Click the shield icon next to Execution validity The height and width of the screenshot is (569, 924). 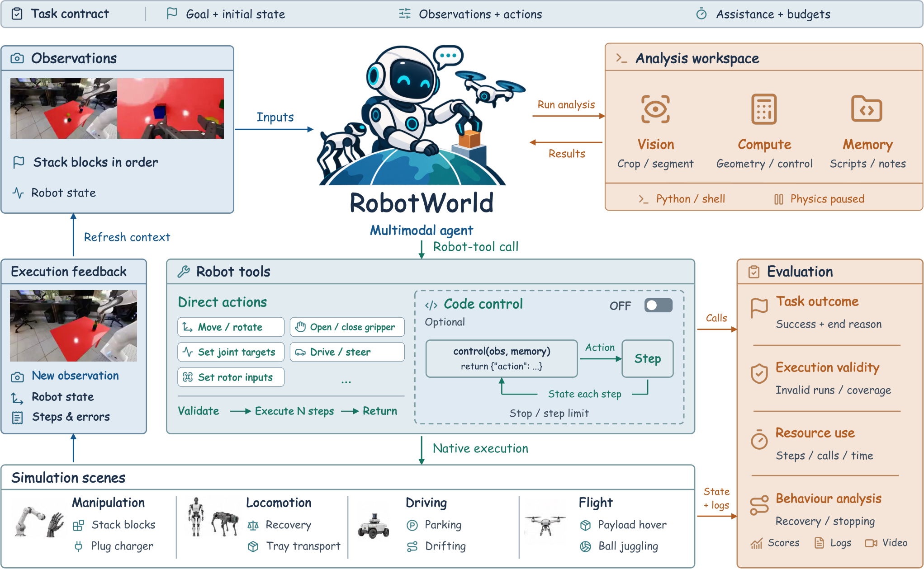coord(759,374)
